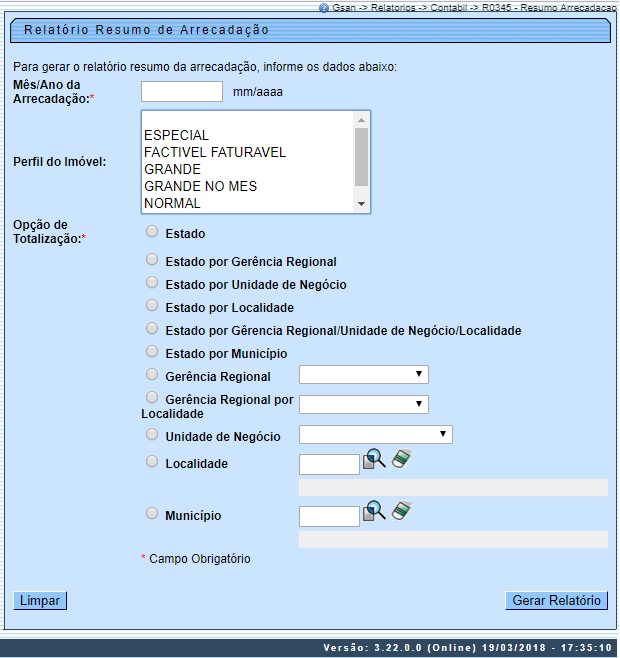Focus the Mês/Ano da Arrecadação field
This screenshot has height=658, width=620.
[x=182, y=92]
